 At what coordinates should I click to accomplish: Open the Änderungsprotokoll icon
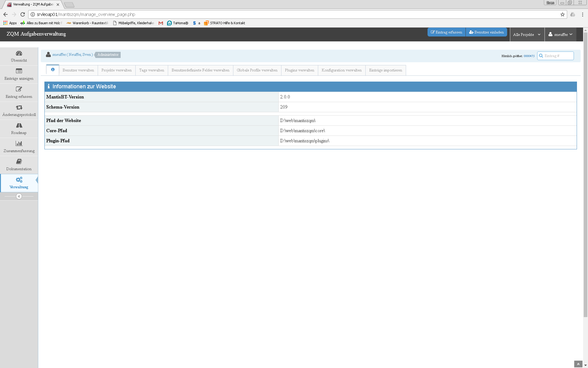pyautogui.click(x=19, y=107)
